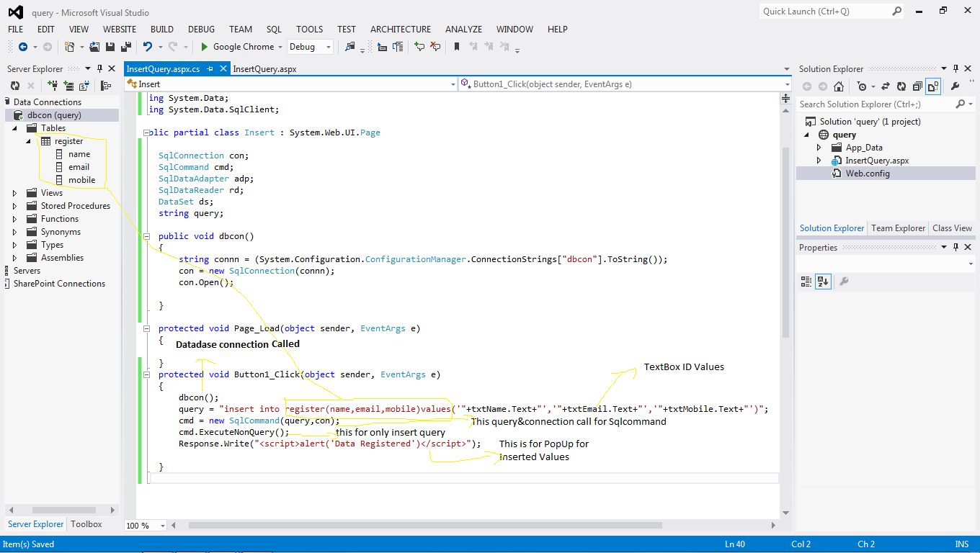Switch to the Team Explorer view
Viewport: 980px width, 553px height.
[x=897, y=228]
